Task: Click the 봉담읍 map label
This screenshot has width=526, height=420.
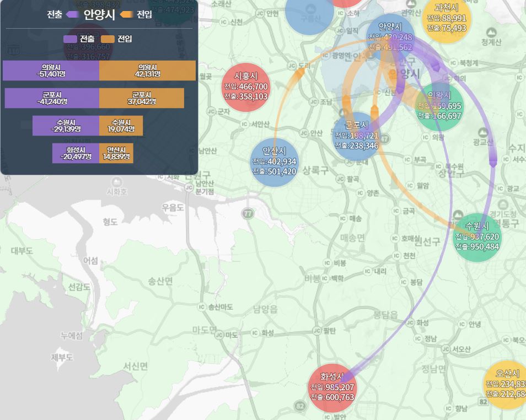Action: pyautogui.click(x=386, y=315)
